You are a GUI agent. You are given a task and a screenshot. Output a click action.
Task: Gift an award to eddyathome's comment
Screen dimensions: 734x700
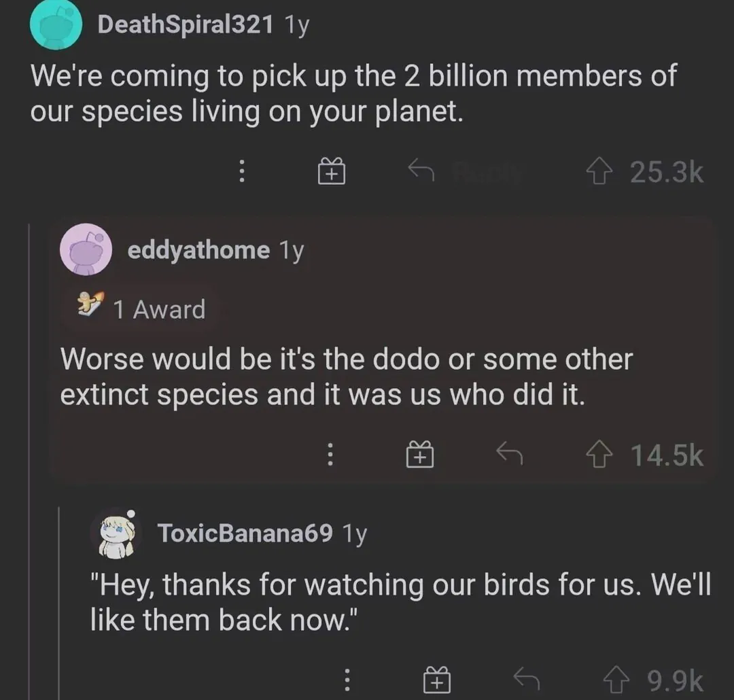(421, 454)
